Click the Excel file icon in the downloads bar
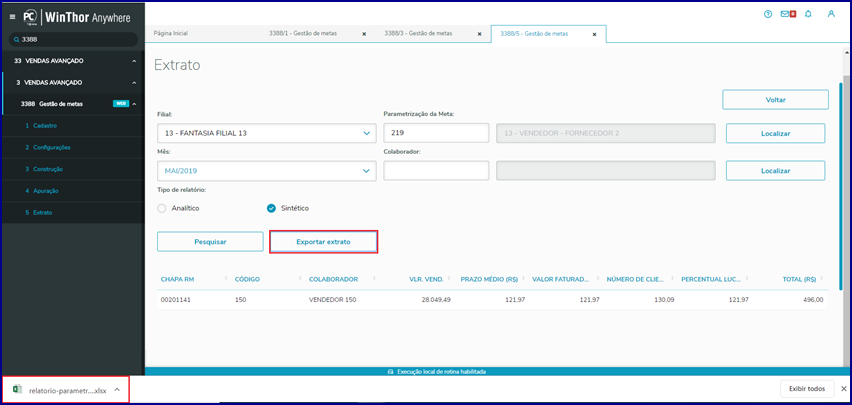This screenshot has width=852, height=405. (17, 390)
